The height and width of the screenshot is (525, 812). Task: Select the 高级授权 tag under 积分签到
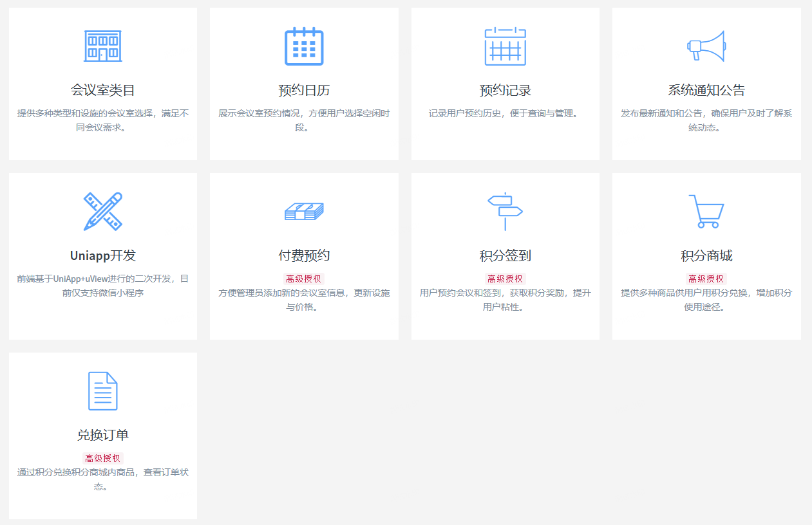(505, 279)
